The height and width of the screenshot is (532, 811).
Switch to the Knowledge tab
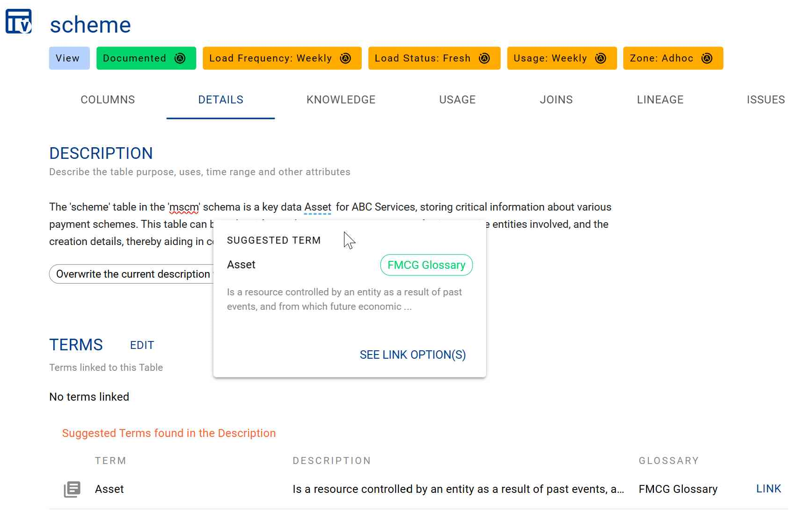[341, 100]
